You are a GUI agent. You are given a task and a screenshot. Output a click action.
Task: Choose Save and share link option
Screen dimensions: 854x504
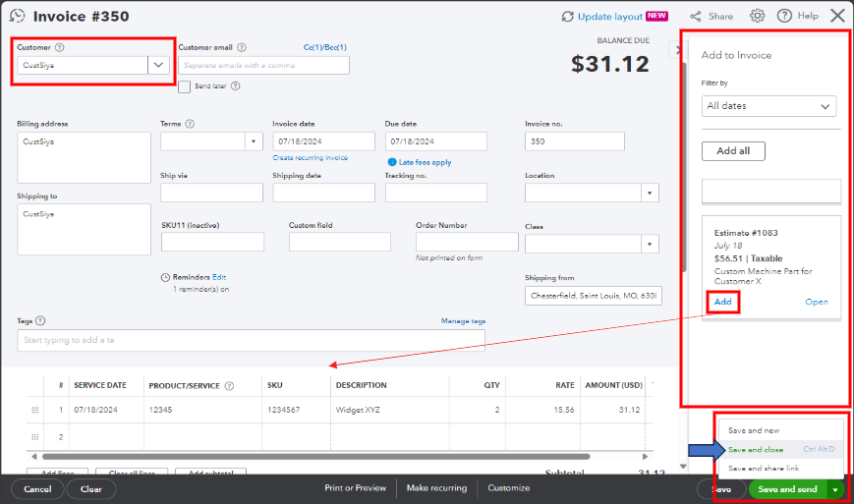pyautogui.click(x=764, y=468)
